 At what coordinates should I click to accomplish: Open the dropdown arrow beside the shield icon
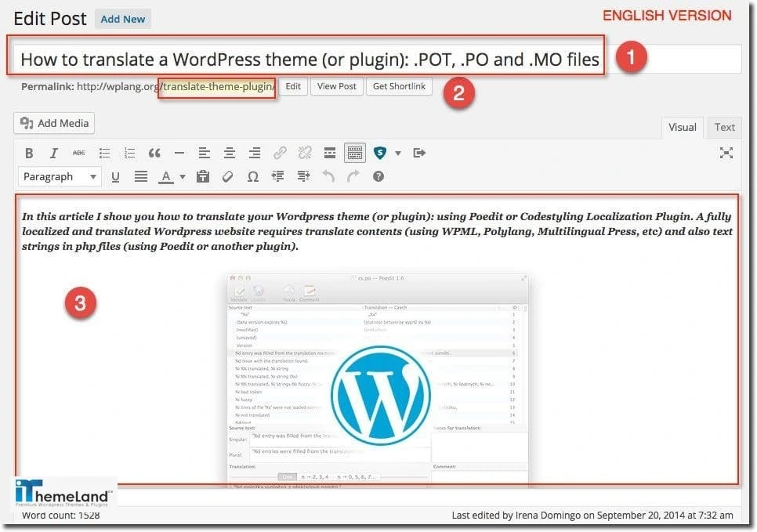pos(398,154)
